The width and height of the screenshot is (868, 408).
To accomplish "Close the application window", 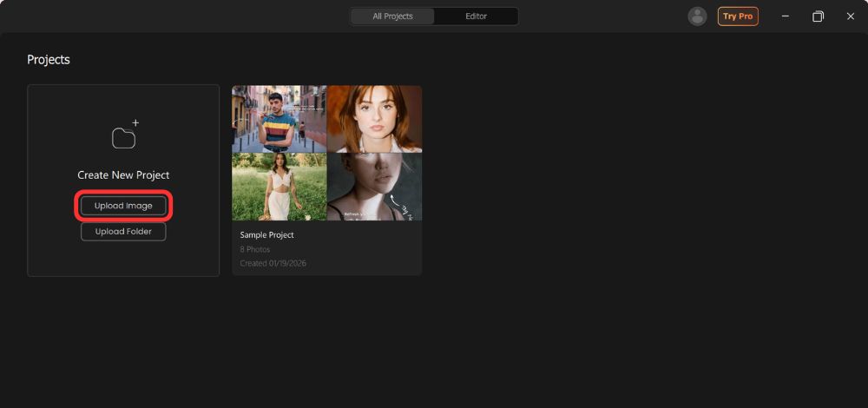I will pos(851,16).
